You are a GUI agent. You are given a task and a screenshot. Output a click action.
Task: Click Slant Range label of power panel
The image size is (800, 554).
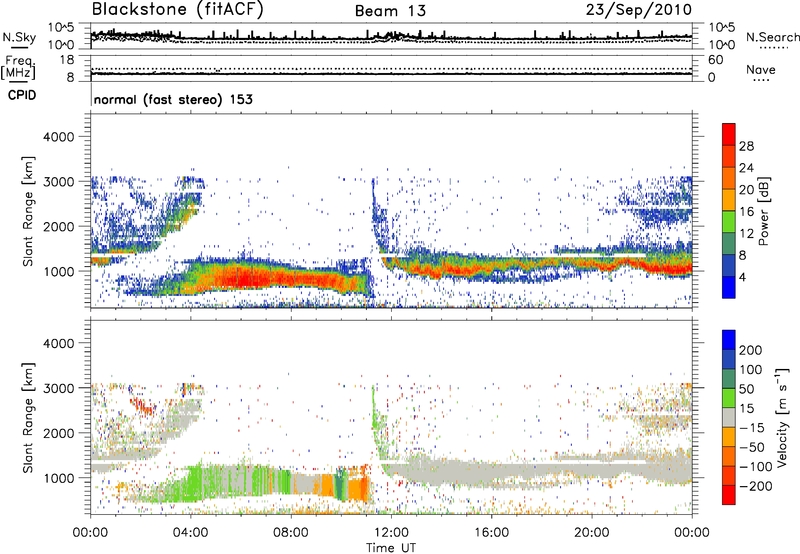pos(28,211)
